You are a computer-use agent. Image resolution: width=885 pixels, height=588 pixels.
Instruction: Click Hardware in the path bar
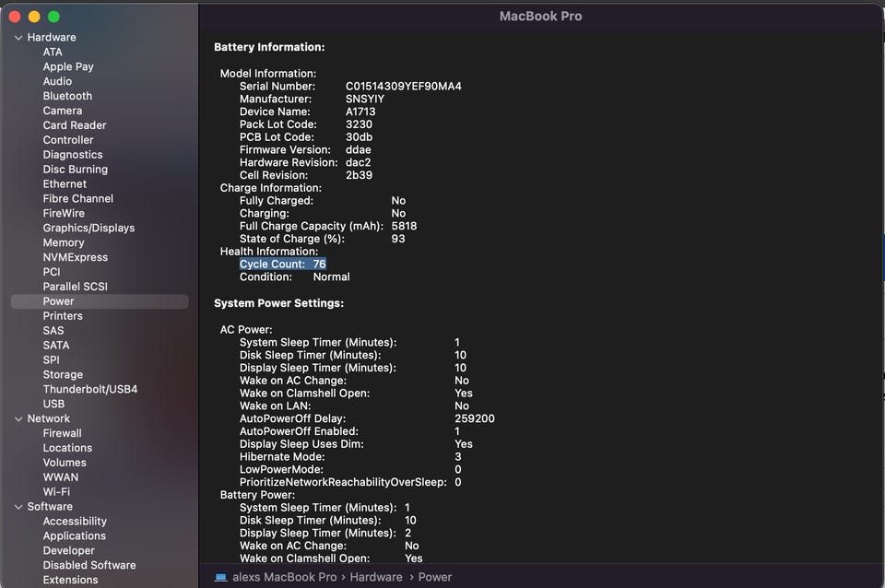(x=376, y=577)
